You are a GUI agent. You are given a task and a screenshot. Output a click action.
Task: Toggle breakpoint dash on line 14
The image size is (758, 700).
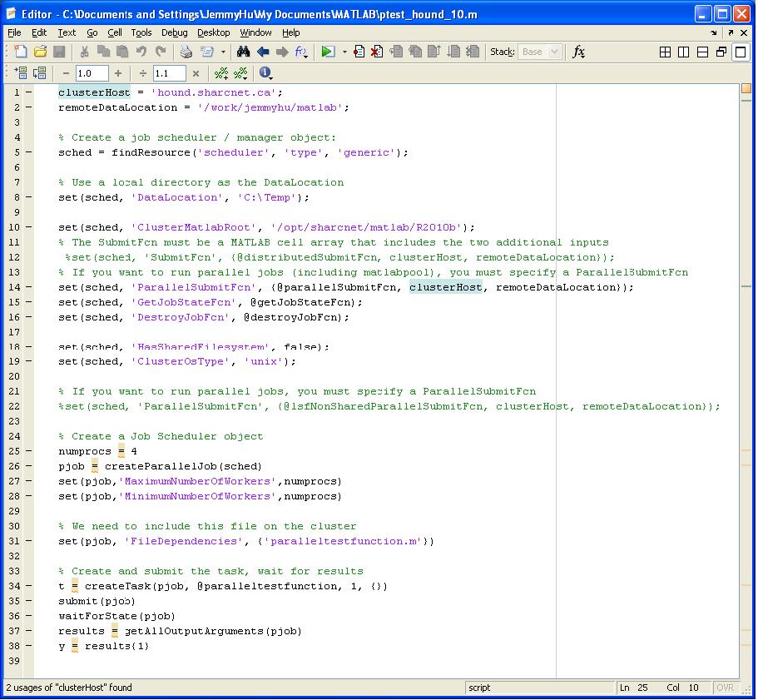29,287
